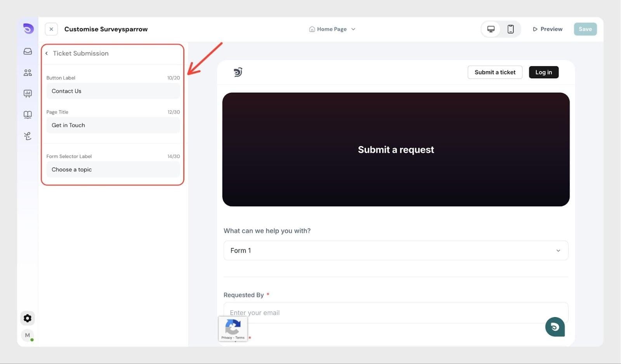The width and height of the screenshot is (621, 364).
Task: Expand the Home Page dropdown
Action: (x=332, y=29)
